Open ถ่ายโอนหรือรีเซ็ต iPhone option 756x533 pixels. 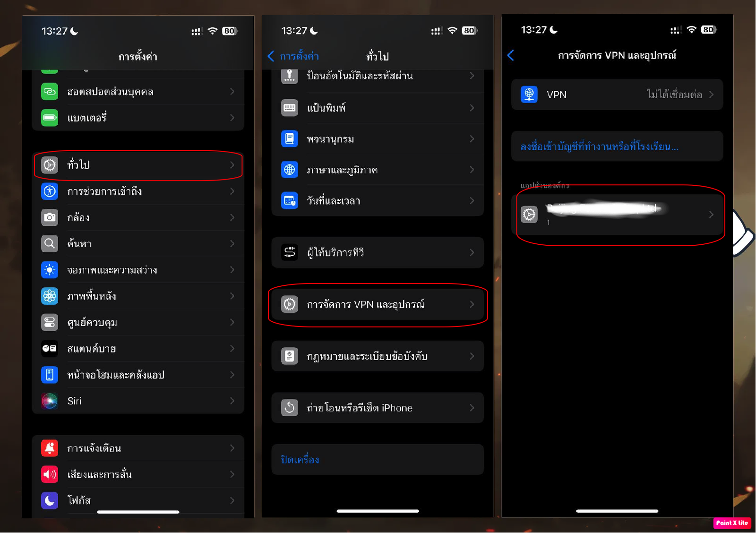360,408
